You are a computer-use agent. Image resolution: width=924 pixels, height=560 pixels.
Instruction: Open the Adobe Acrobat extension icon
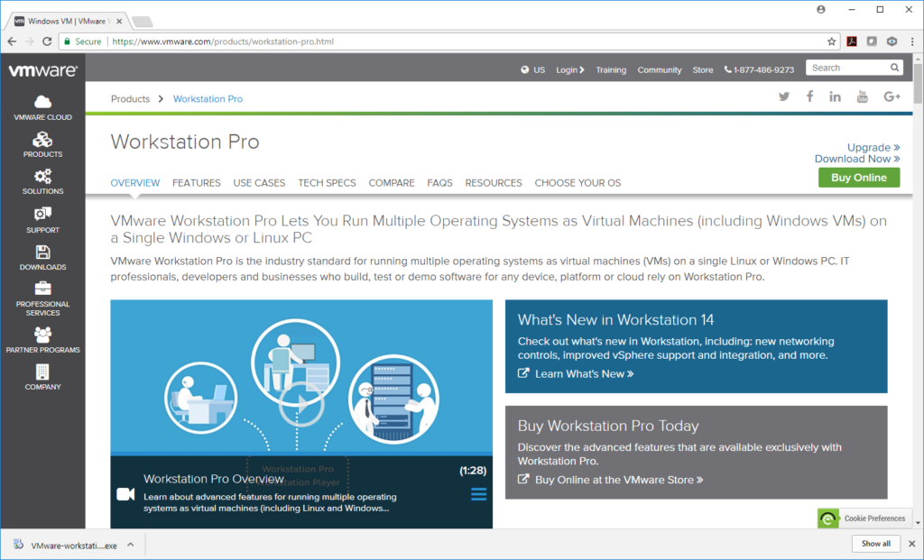(852, 41)
